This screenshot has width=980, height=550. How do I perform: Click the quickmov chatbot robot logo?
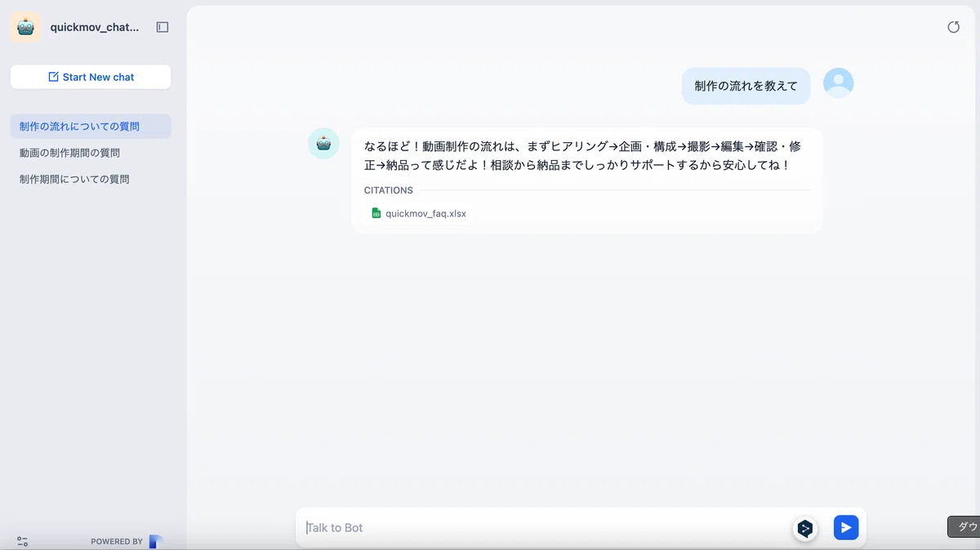pyautogui.click(x=26, y=27)
